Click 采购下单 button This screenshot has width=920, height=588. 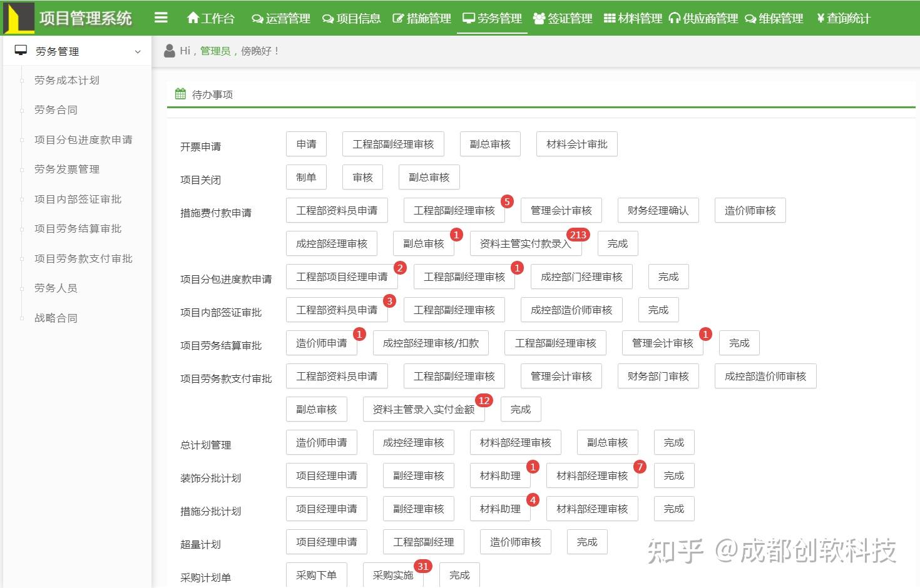pyautogui.click(x=317, y=575)
